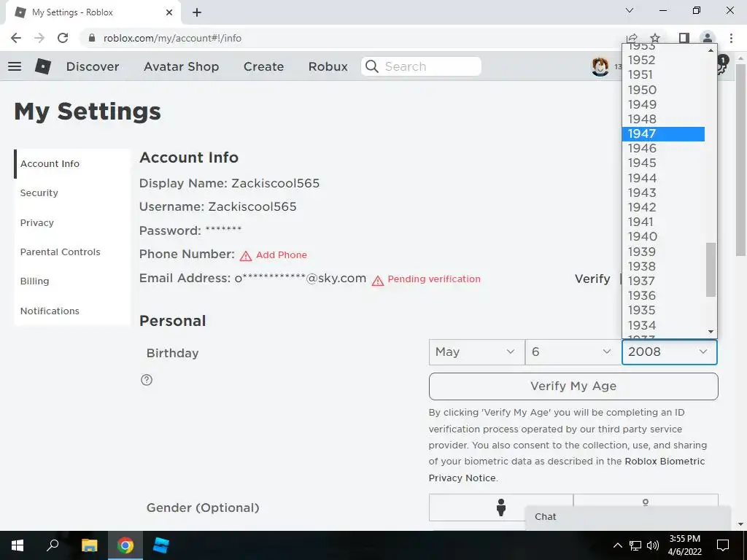The height and width of the screenshot is (560, 747).
Task: Click the Add Phone warning triangle icon
Action: (246, 256)
